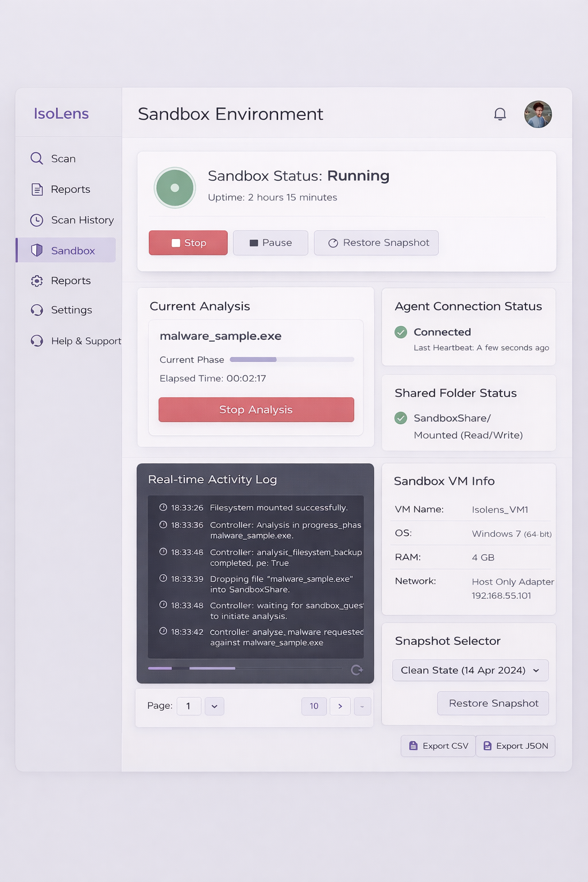
Task: Expand the page number selector chevron
Action: (214, 706)
